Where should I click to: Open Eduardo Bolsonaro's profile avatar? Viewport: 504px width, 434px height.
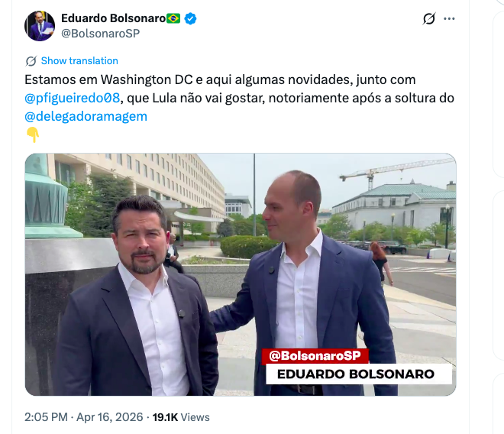40,26
